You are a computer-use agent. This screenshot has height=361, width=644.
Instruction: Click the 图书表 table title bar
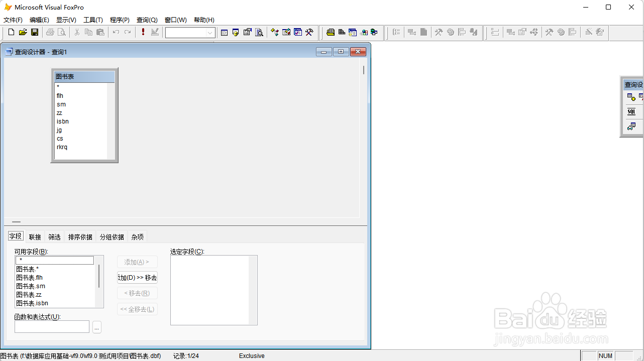coord(84,77)
